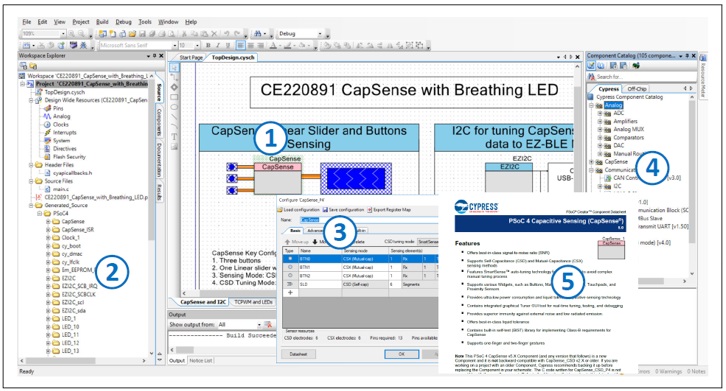The image size is (726, 391).
Task: Click Save configuration in Configure dialog
Action: point(344,210)
